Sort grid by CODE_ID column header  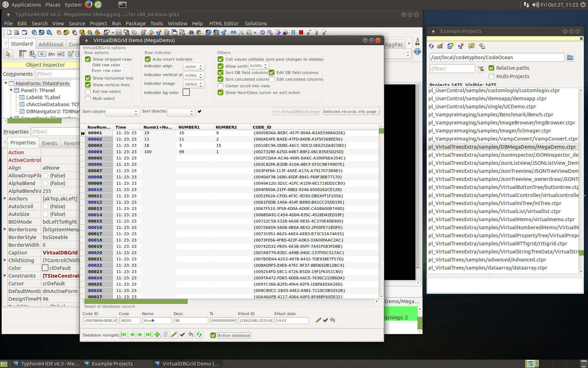(x=315, y=127)
